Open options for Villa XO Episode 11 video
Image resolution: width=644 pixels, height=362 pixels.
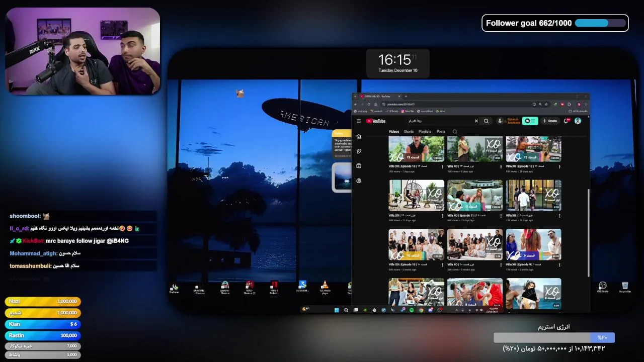click(501, 216)
